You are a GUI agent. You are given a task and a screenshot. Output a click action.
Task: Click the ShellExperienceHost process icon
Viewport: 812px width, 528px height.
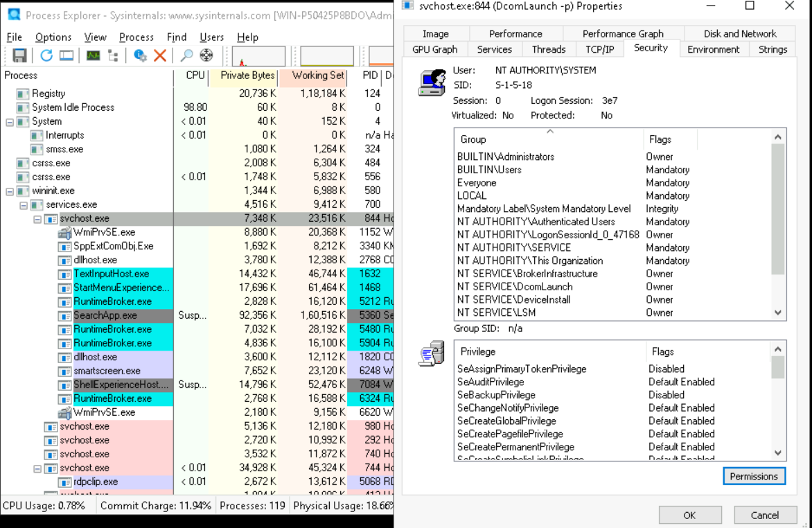[x=64, y=385]
